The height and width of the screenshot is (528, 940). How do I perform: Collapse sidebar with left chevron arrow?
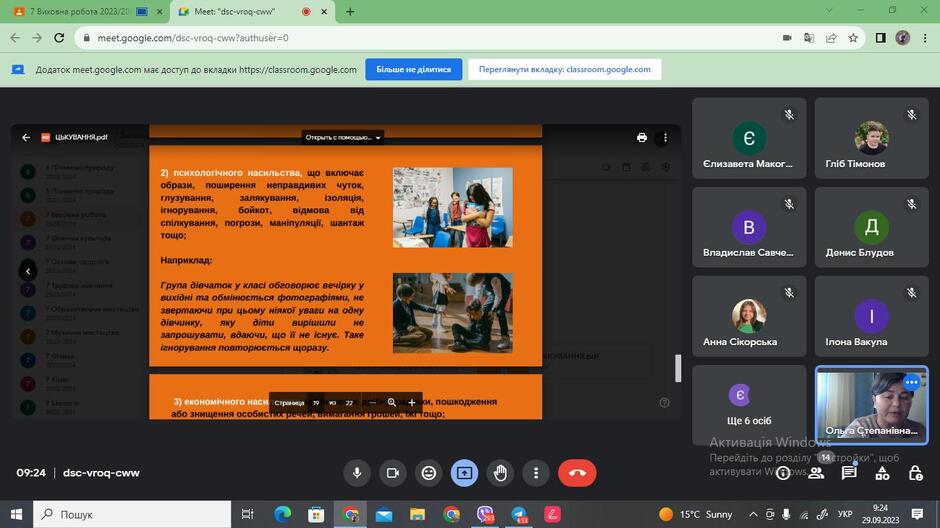click(28, 271)
